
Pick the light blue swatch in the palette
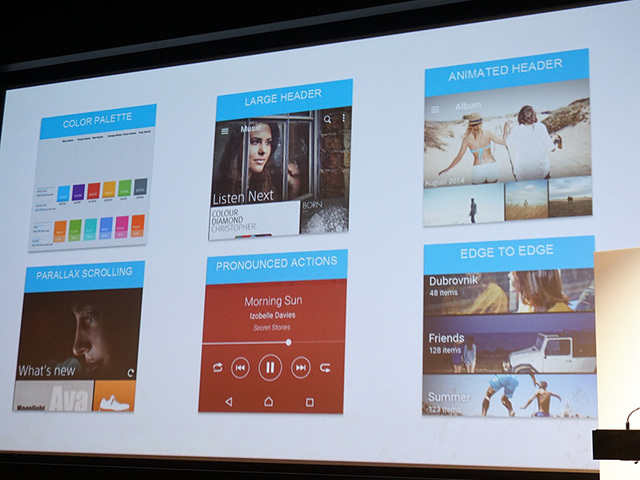coord(64,193)
